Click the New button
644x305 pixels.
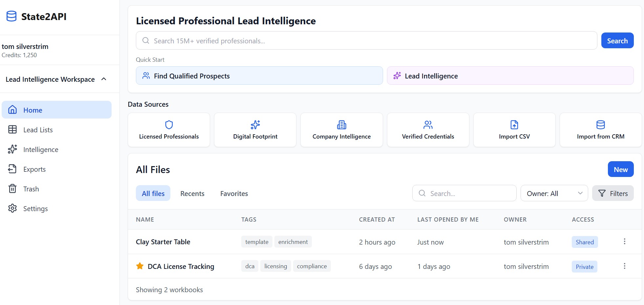coord(620,169)
